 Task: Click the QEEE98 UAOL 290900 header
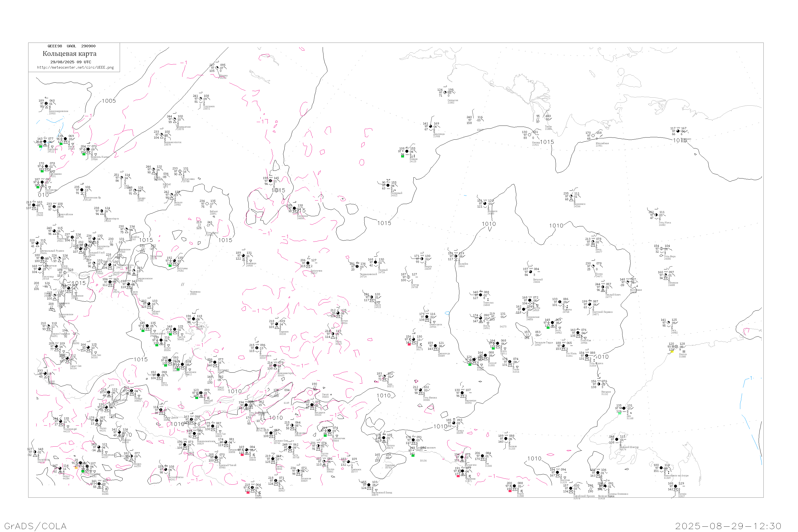tap(71, 46)
